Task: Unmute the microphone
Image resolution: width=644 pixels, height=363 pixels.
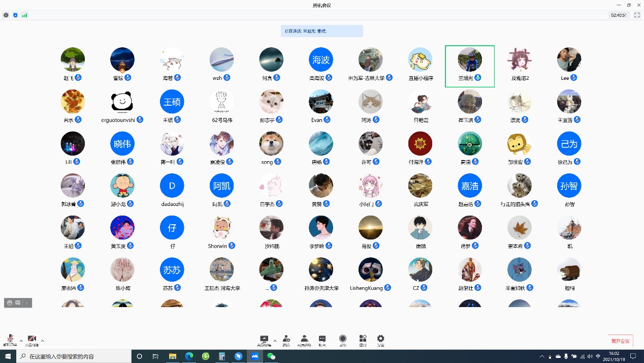Action: coord(10,340)
